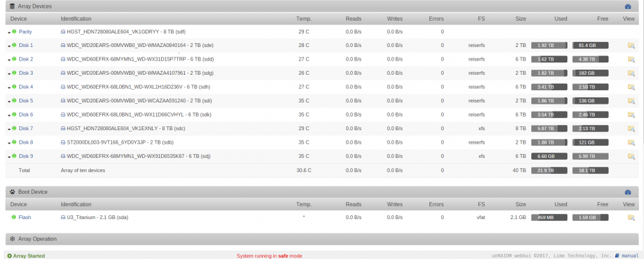Open the Parity device dropdown arrow
Screen dimensions: 644x259
[9, 32]
